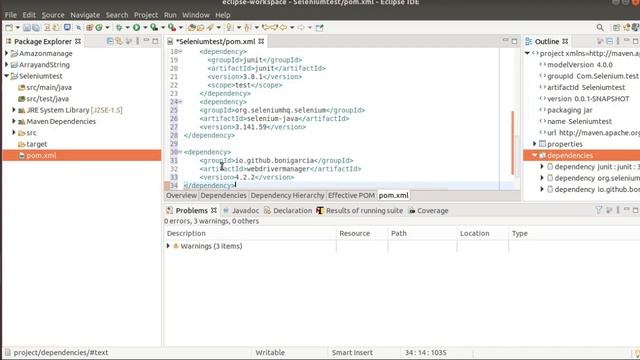
Task: Click the New Java Class green C icon
Action: click(99, 28)
